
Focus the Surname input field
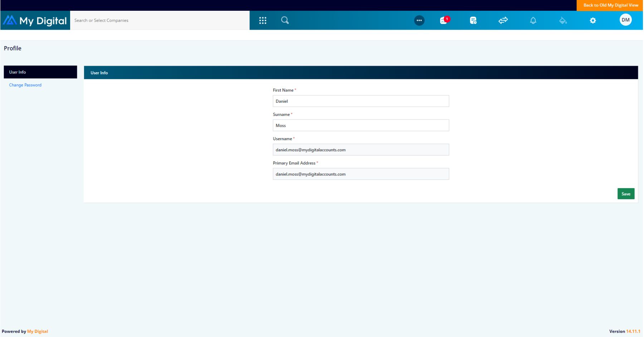(x=361, y=126)
